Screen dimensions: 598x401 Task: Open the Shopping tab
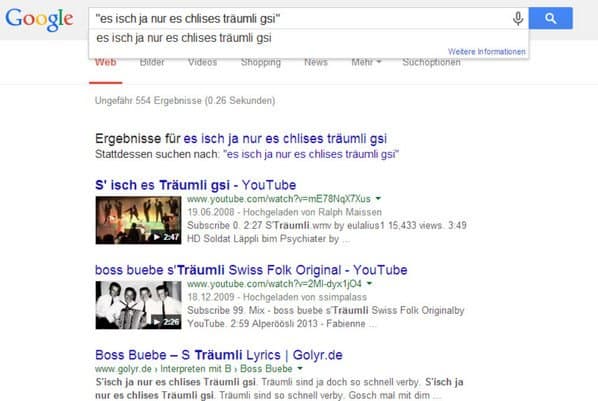pos(260,62)
